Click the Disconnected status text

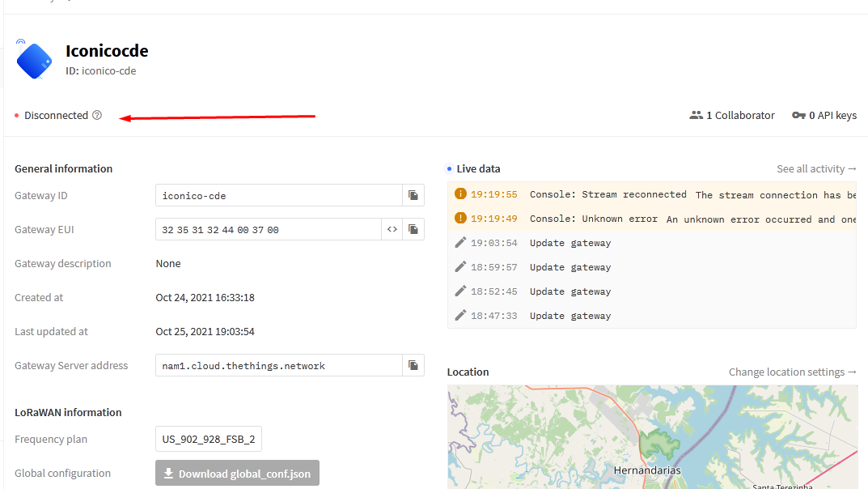point(56,115)
